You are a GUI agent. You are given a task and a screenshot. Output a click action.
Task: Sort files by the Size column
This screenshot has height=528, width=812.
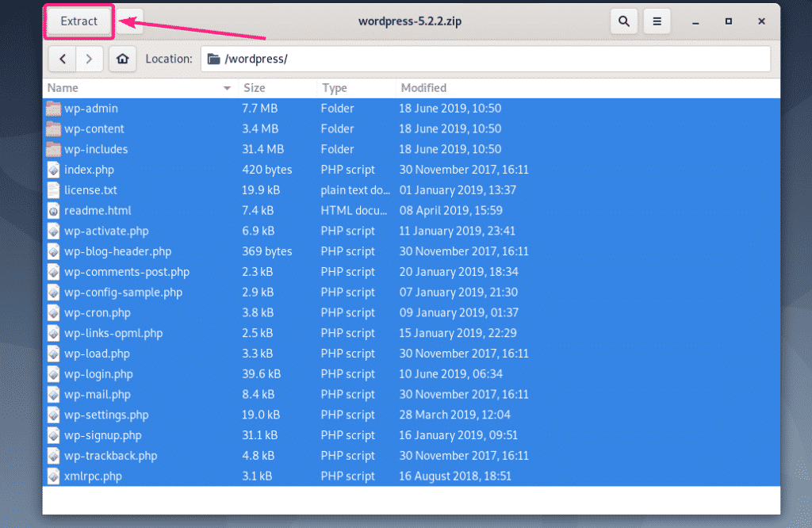coord(276,88)
